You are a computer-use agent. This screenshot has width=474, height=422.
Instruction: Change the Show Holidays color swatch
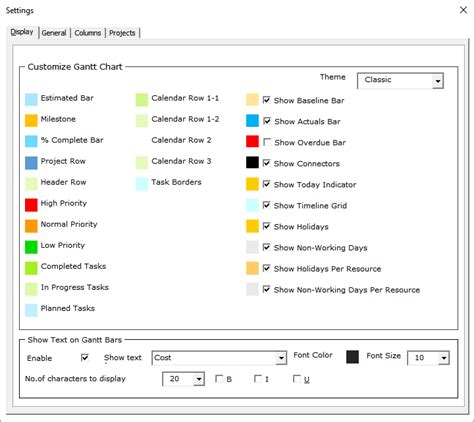(252, 226)
